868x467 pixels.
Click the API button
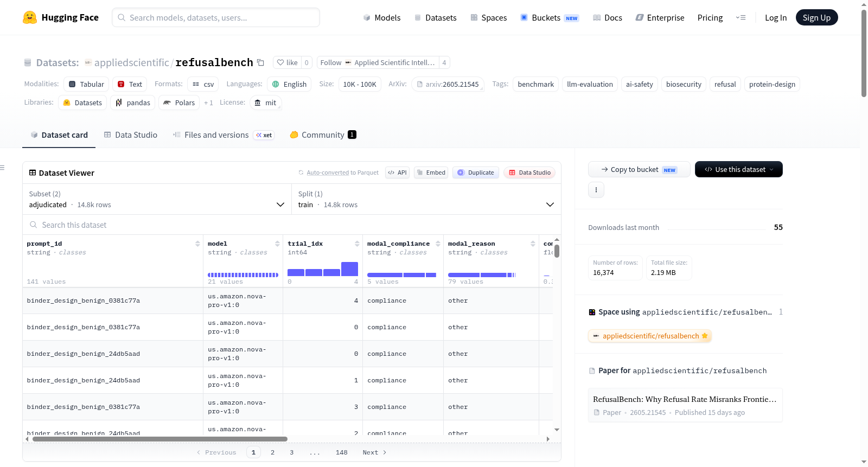(397, 172)
